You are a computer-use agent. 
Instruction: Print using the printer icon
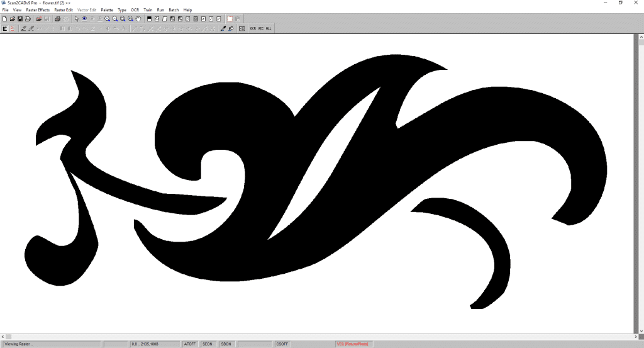[57, 19]
